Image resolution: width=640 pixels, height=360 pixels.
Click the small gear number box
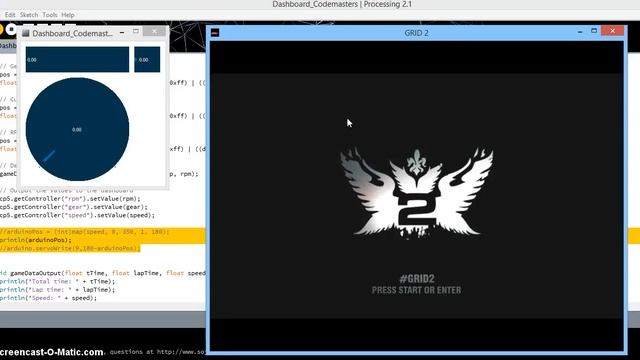(x=147, y=60)
